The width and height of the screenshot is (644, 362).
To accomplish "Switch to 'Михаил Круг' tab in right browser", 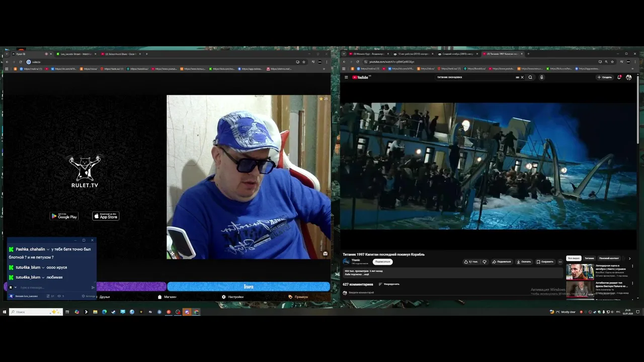I will click(368, 54).
